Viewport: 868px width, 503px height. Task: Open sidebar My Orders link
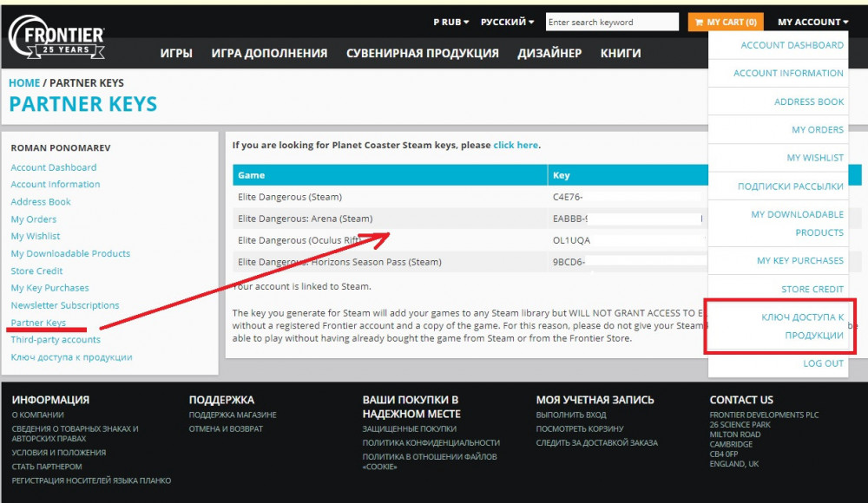point(34,219)
